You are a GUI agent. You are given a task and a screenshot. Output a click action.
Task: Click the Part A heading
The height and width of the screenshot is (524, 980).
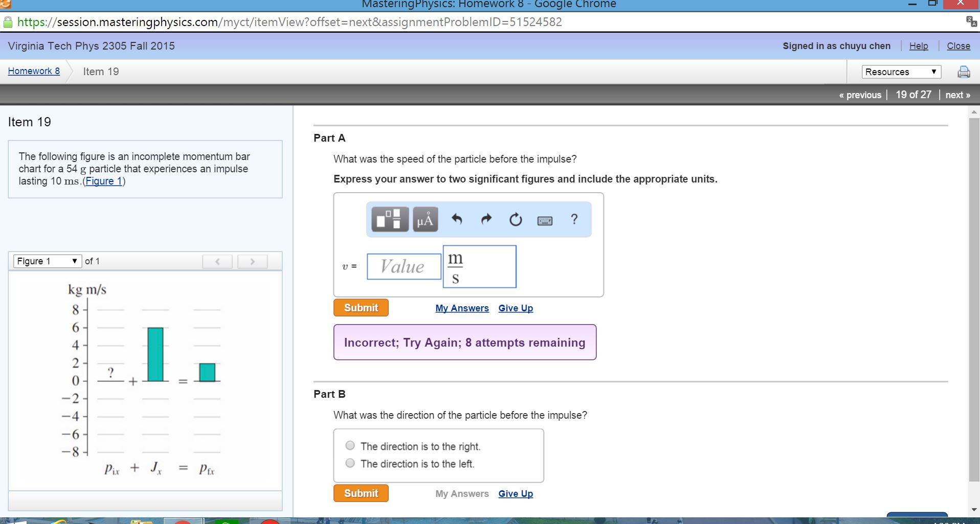pyautogui.click(x=329, y=138)
